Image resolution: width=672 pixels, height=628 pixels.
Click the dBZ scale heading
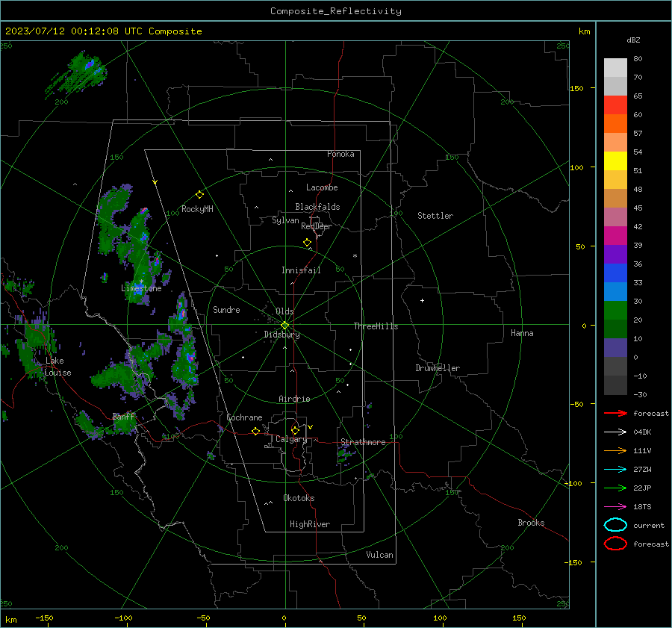[633, 40]
